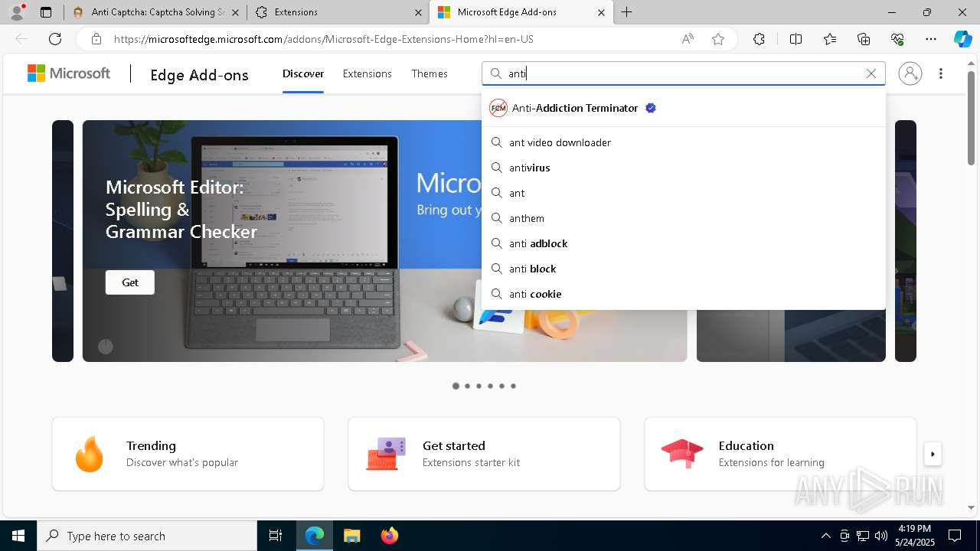Screen dimensions: 980x551
Task: Open add-ons page more options menu
Action: (x=941, y=73)
